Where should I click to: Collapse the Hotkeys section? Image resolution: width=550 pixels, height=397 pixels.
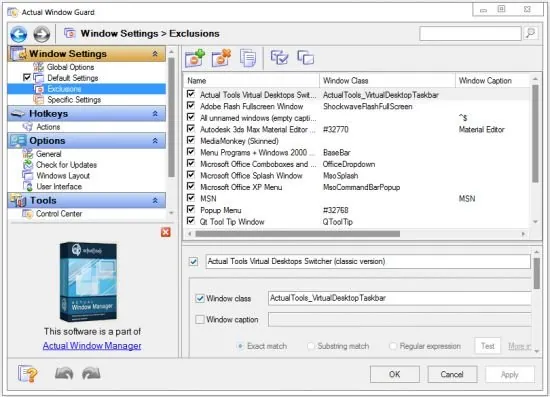(155, 114)
